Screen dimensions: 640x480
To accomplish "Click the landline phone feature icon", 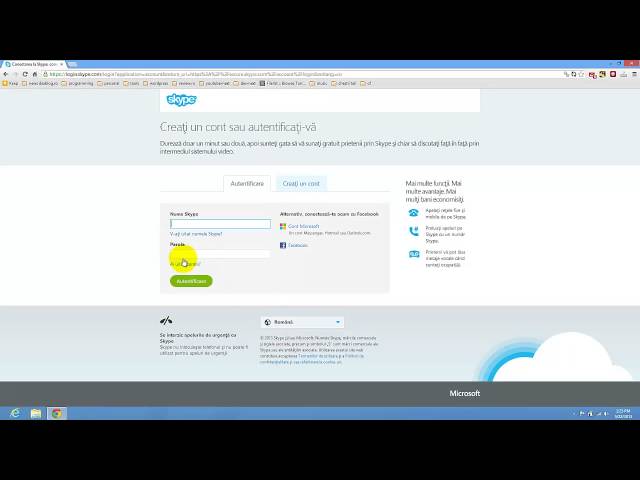I will [413, 213].
